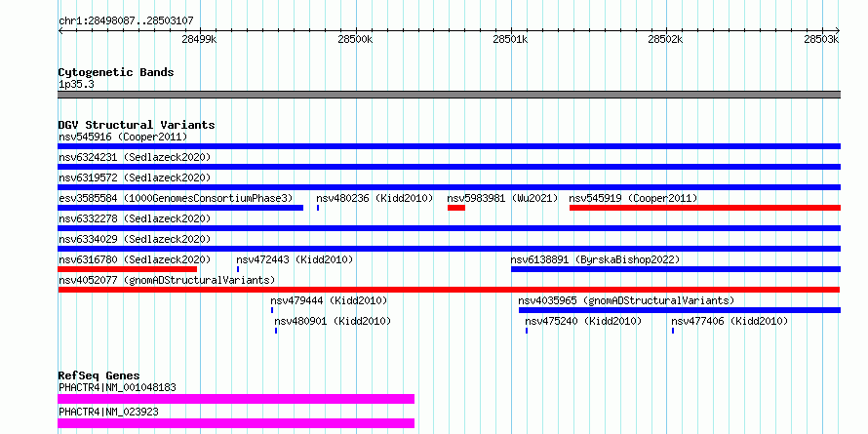Select the red bar under nsv545919
Screen dimensions: 868x434
click(705, 208)
